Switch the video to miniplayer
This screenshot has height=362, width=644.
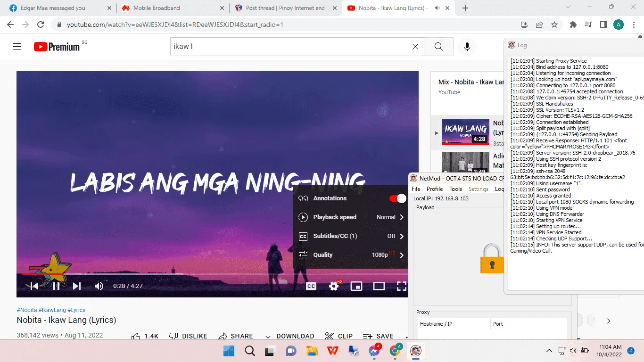click(356, 286)
